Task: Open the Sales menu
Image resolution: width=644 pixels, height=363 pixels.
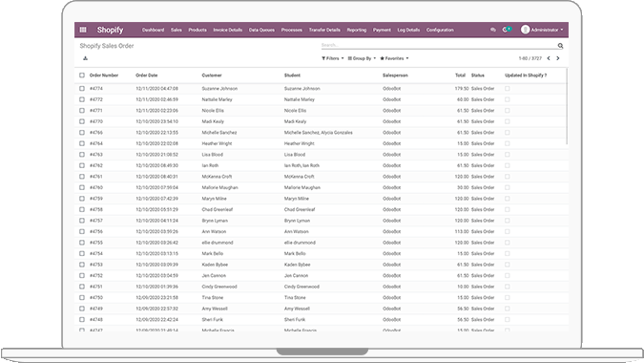Action: 177,30
